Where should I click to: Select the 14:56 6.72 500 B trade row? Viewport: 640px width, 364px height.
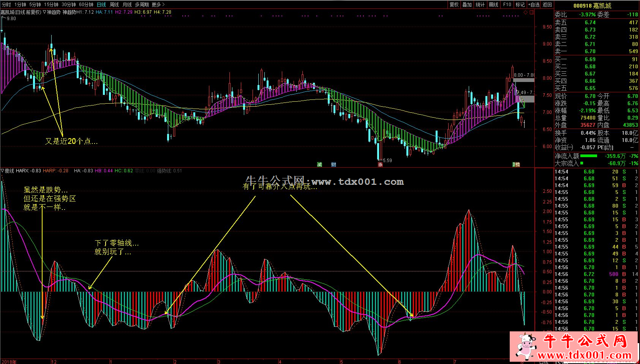click(596, 274)
